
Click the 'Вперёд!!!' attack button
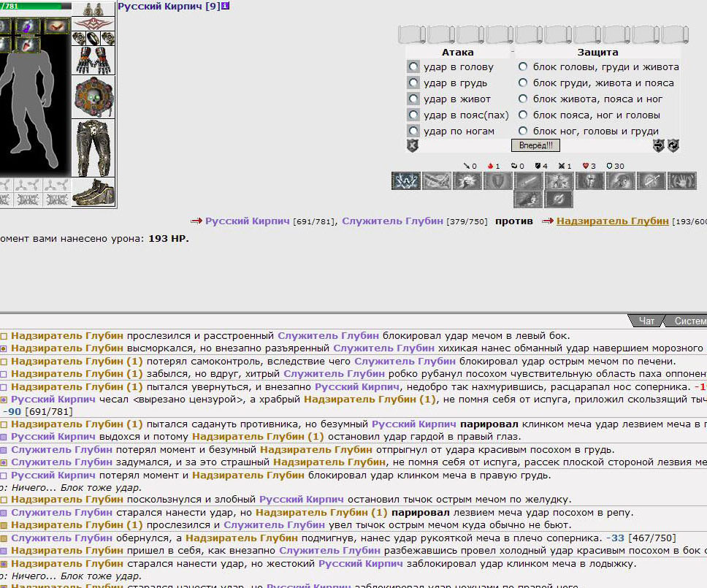(535, 145)
